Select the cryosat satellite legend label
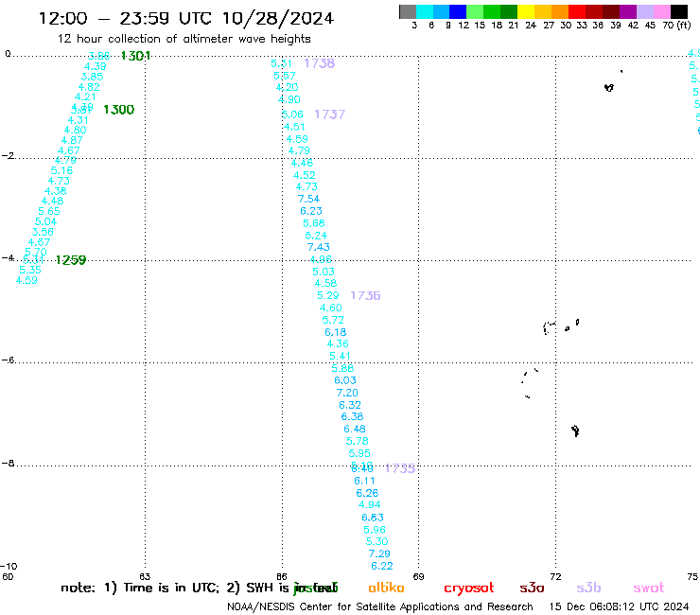 point(469,589)
